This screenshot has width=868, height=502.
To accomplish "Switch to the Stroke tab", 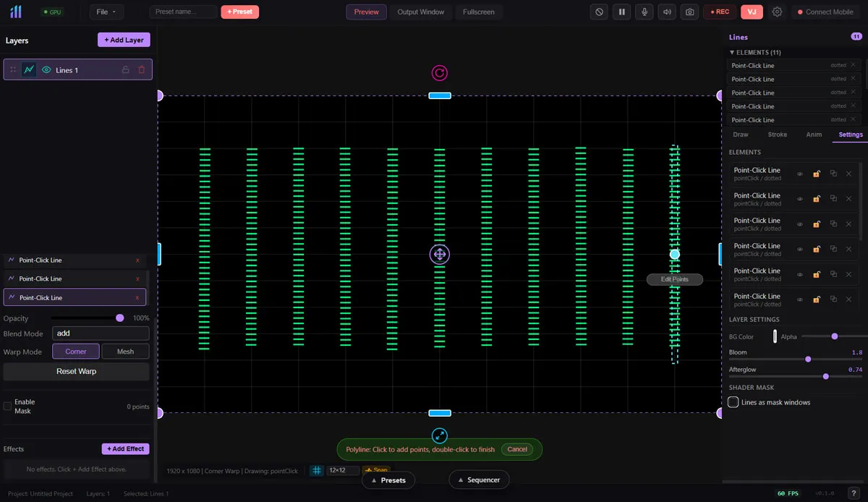I will [x=777, y=135].
